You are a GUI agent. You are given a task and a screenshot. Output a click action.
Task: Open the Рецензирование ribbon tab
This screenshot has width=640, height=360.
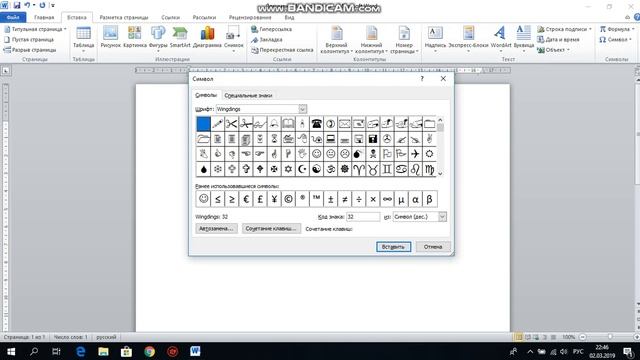coord(250,18)
